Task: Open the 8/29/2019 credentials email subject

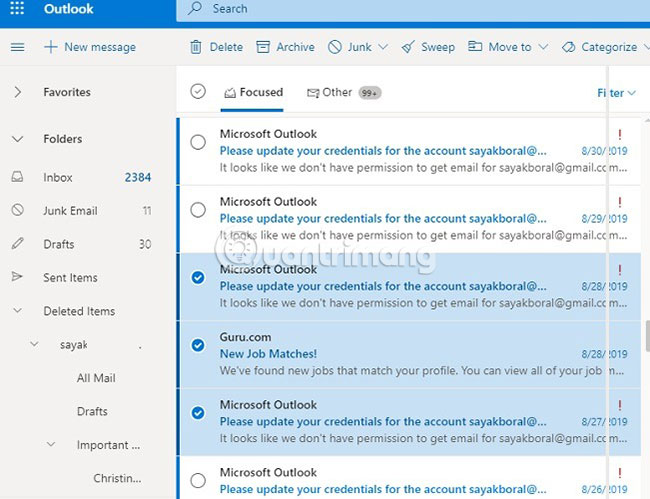Action: 383,218
